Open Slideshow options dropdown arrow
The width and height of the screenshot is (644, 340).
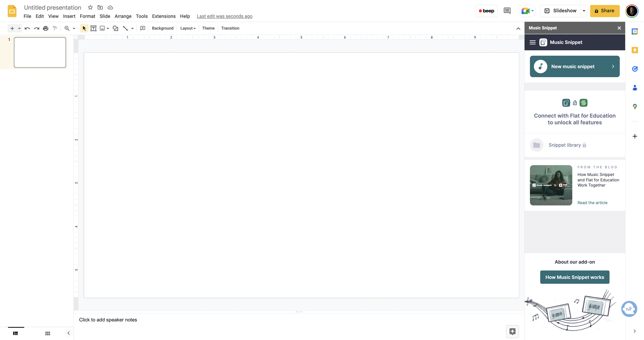tap(584, 11)
